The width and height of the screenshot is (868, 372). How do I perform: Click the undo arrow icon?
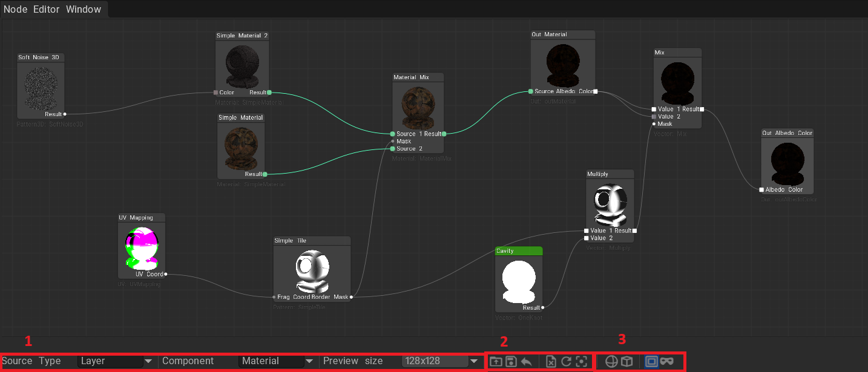(527, 361)
